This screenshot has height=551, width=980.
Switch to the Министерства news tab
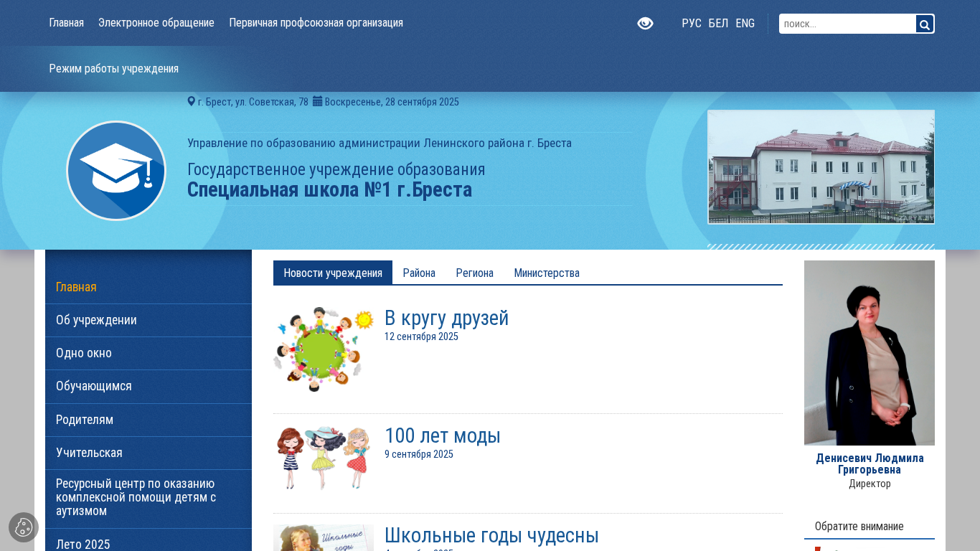547,273
